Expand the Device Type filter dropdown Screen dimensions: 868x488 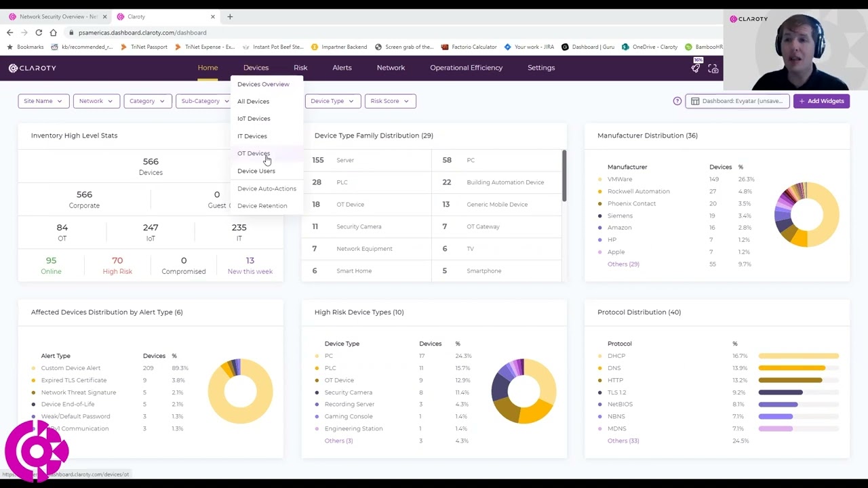(332, 101)
